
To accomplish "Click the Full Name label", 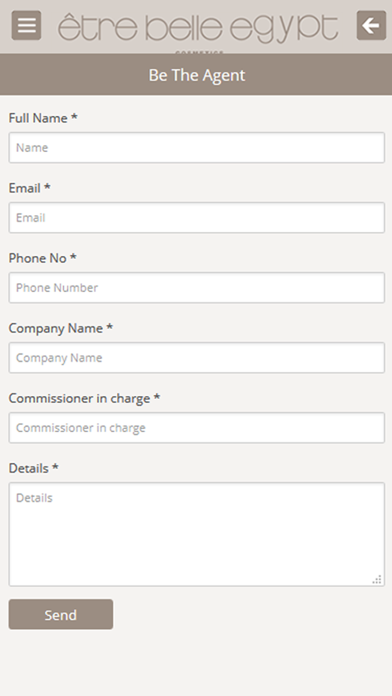I will click(43, 118).
